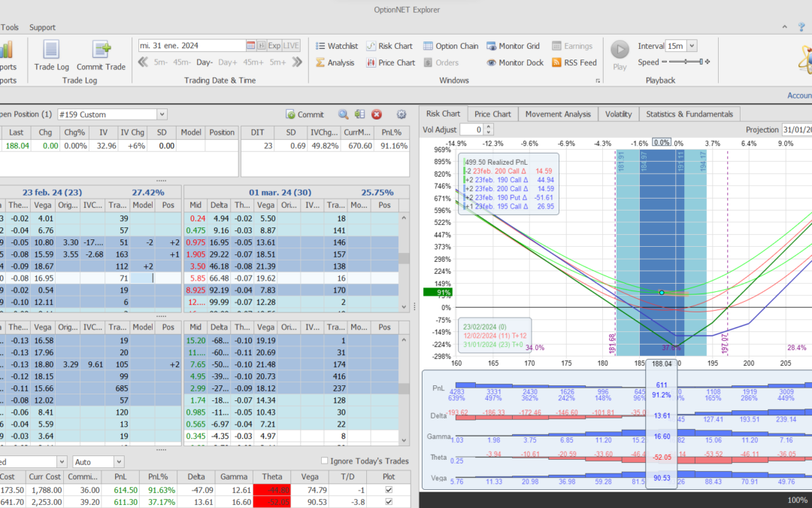This screenshot has width=812, height=508.
Task: Adjust the playback Speed slider
Action: tap(686, 62)
